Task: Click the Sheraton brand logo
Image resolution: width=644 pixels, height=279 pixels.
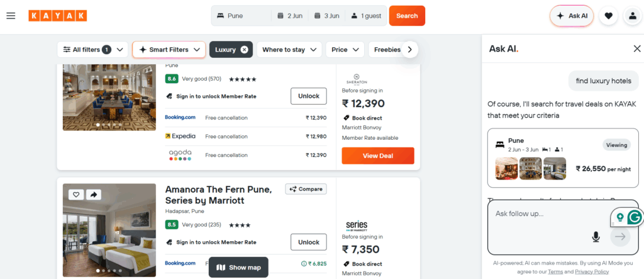Action: pyautogui.click(x=356, y=79)
